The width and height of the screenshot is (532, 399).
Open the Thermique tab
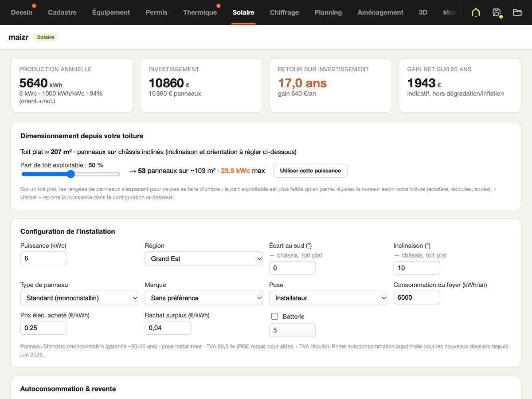coord(200,12)
